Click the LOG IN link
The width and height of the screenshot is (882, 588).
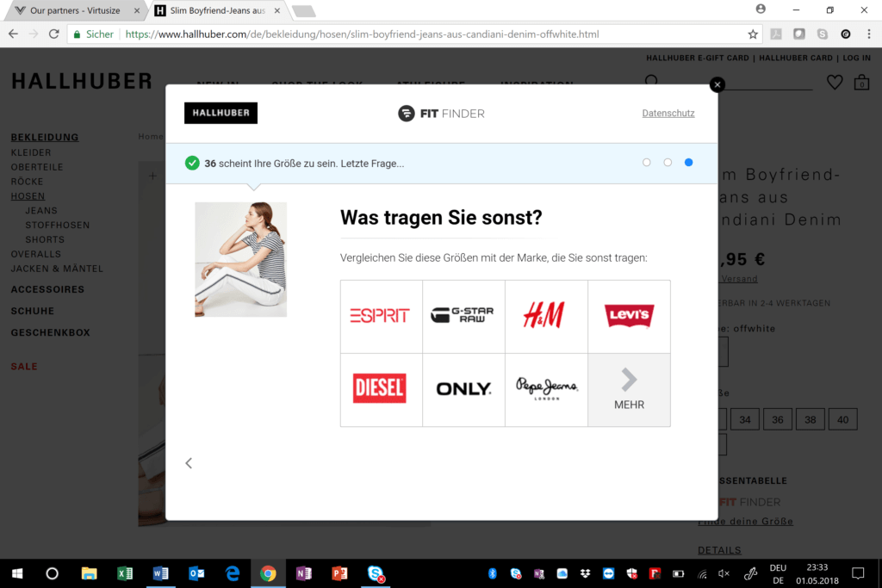[x=856, y=58]
